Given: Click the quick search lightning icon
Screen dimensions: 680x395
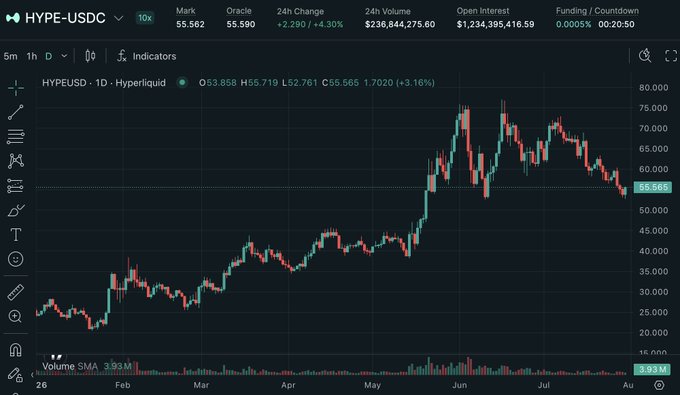Looking at the screenshot, I should 645,55.
